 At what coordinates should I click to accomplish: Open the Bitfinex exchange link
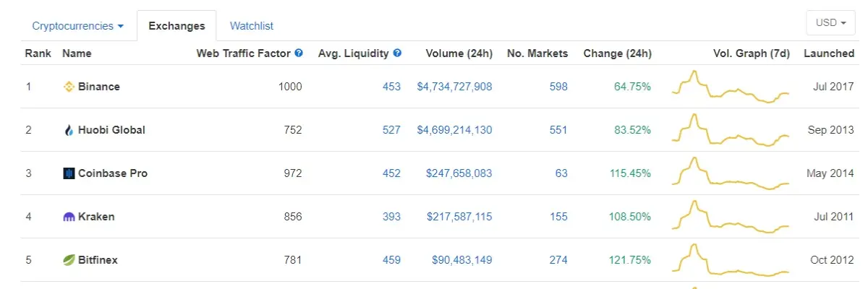(x=98, y=260)
